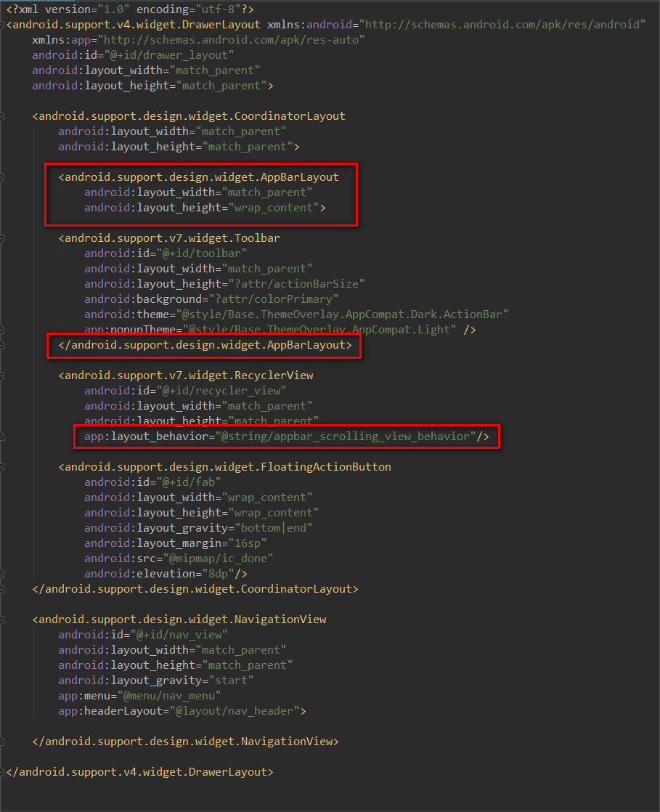
Task: Click AppBarLayout's layout_height wrap_content line
Action: [205, 208]
